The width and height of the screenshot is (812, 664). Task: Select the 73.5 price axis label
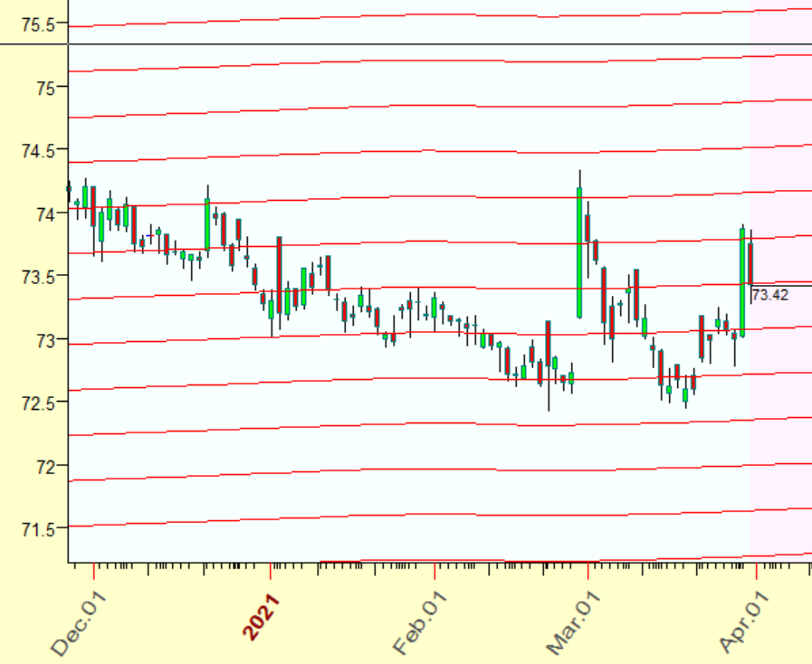pyautogui.click(x=38, y=277)
